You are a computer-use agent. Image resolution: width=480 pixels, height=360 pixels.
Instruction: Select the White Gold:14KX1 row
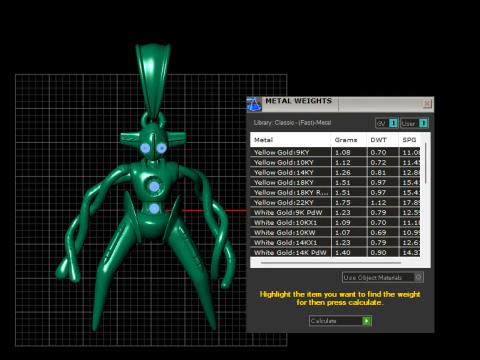point(335,242)
